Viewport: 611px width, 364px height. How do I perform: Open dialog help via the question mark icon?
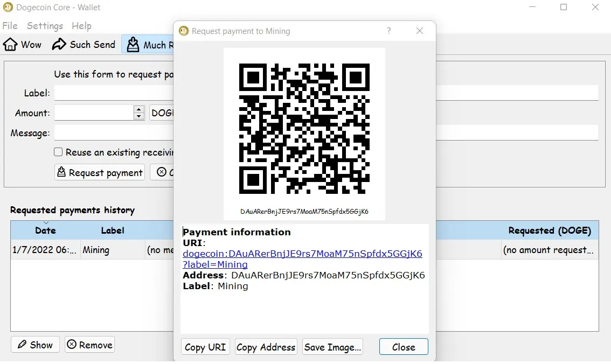pyautogui.click(x=389, y=31)
